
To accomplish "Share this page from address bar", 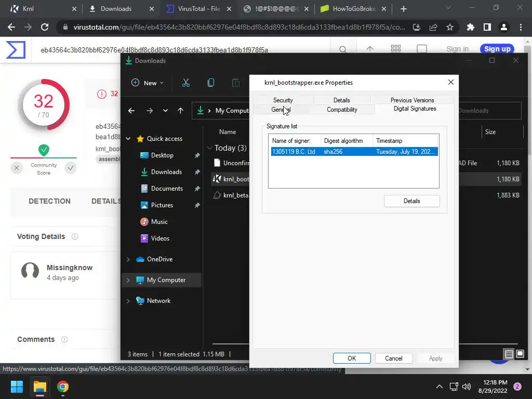I will tap(433, 27).
